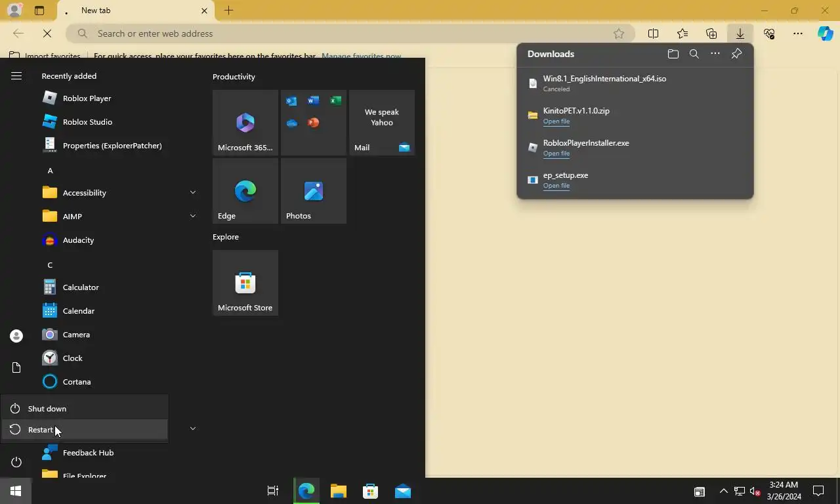Open the Edge profile avatar
The width and height of the screenshot is (840, 504).
tap(14, 10)
